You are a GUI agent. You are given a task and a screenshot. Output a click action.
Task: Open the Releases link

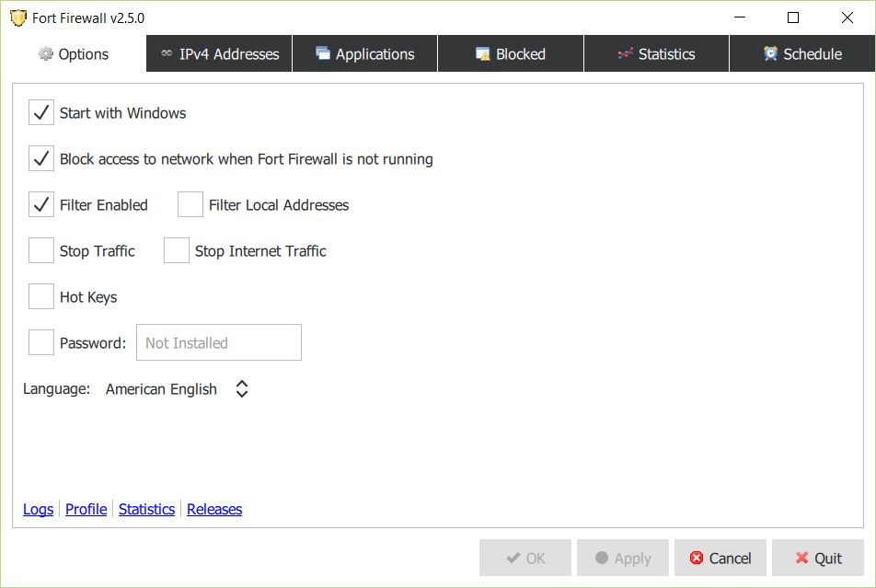(x=214, y=509)
